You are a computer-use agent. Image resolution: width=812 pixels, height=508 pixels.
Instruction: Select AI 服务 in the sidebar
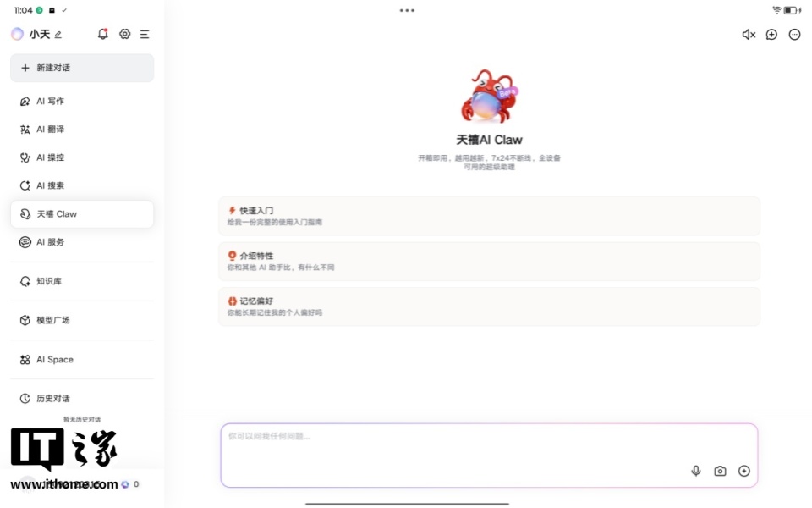pyautogui.click(x=49, y=241)
